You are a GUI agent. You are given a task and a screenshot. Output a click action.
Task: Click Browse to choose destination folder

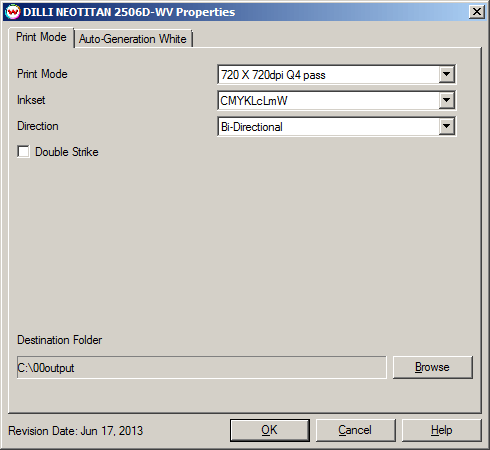(433, 367)
